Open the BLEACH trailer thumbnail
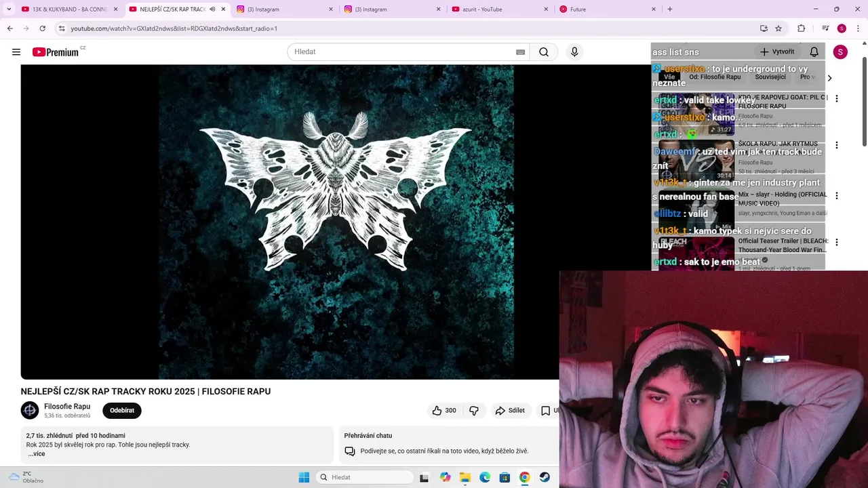This screenshot has height=488, width=868. [x=696, y=253]
